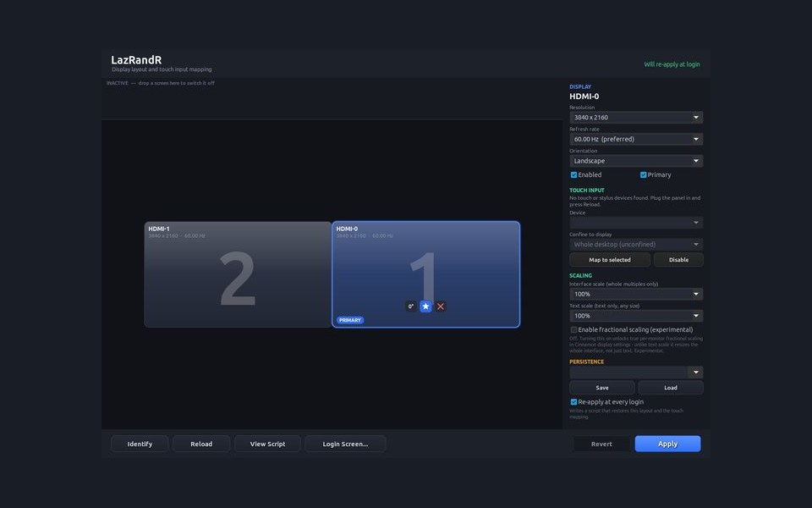812x508 pixels.
Task: Expand the Orientation Landscape dropdown
Action: pos(636,161)
